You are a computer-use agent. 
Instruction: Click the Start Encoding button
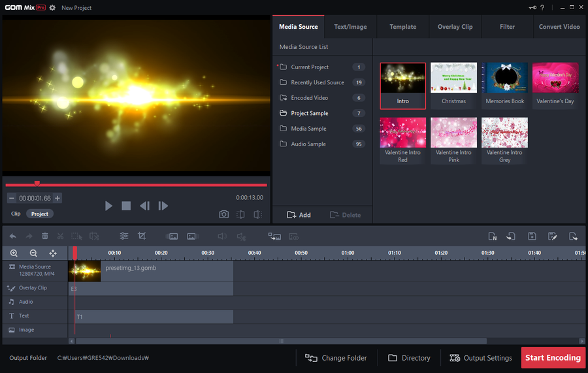(x=553, y=358)
